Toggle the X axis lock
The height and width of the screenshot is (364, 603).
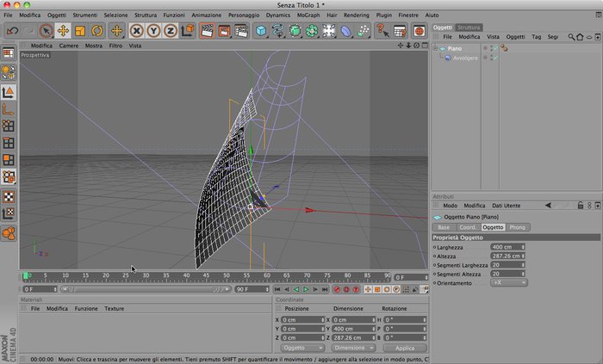coord(136,31)
